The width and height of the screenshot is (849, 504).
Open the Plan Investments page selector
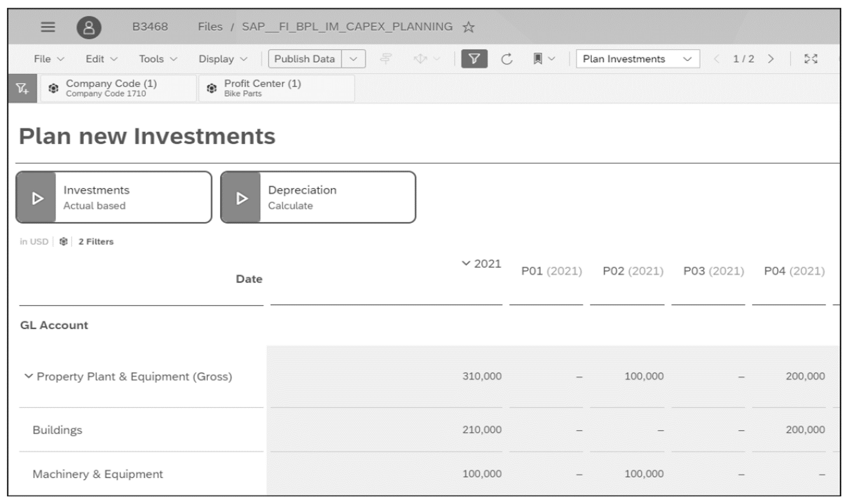coord(637,59)
